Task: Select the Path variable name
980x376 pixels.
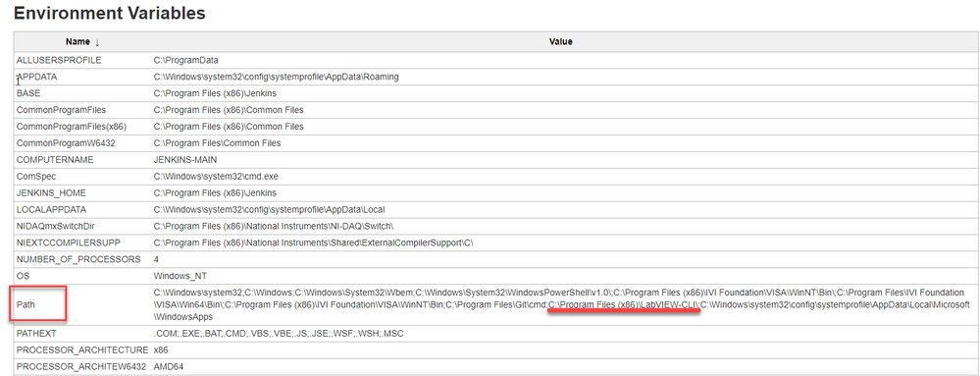Action: click(25, 304)
